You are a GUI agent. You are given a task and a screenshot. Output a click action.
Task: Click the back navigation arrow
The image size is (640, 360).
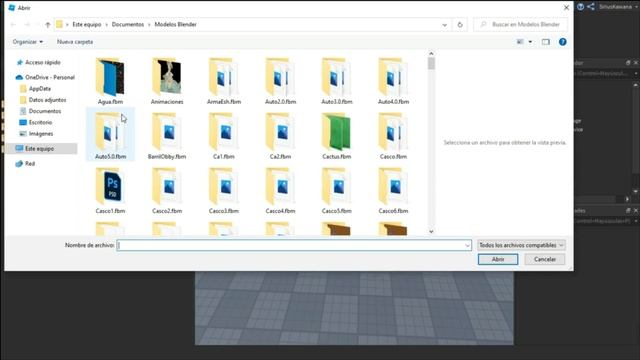click(13, 25)
